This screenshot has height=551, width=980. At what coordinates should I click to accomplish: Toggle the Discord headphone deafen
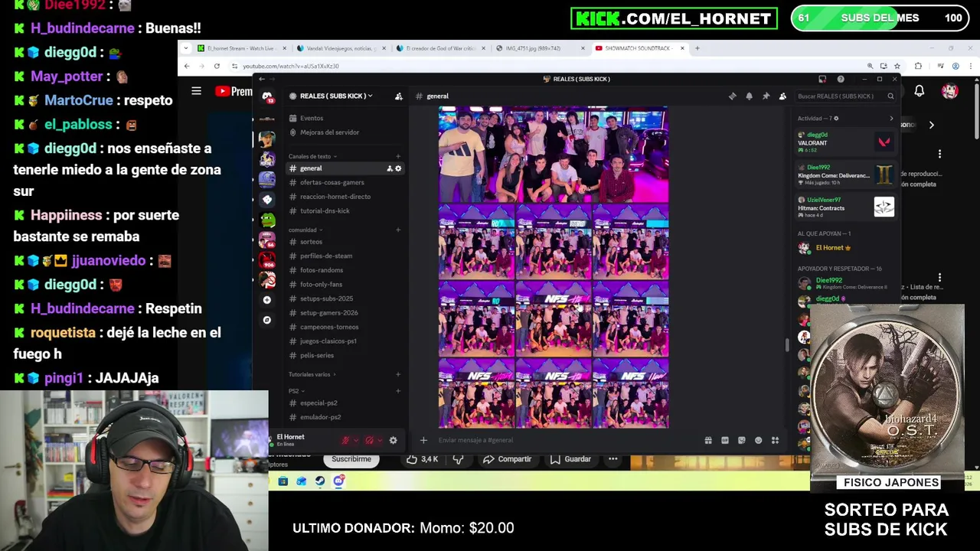[x=369, y=440]
